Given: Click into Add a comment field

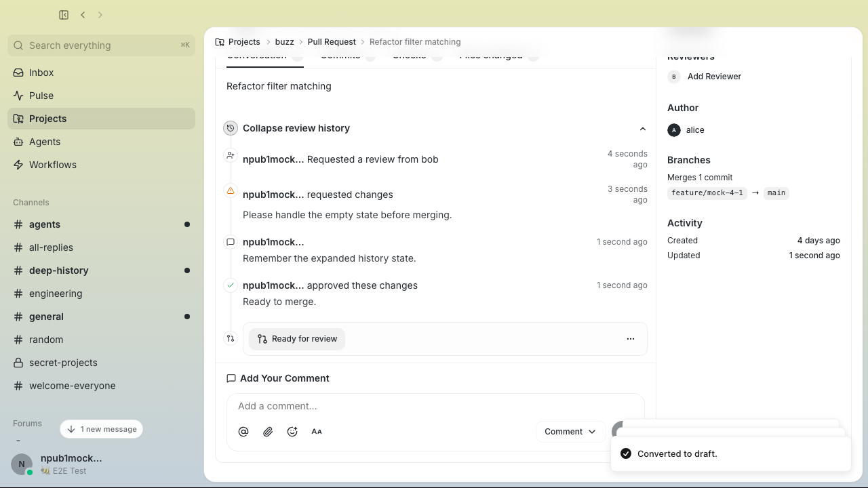Looking at the screenshot, I should pyautogui.click(x=435, y=406).
